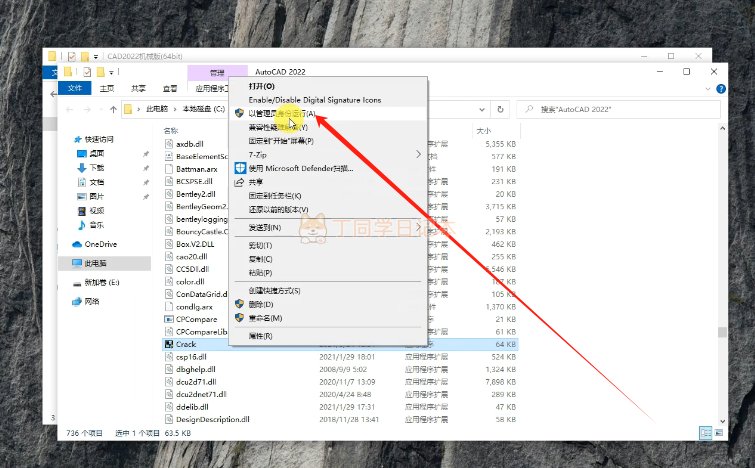Viewport: 755px width, 468px height.
Task: Click the refresh button by address bar
Action: tap(500, 109)
